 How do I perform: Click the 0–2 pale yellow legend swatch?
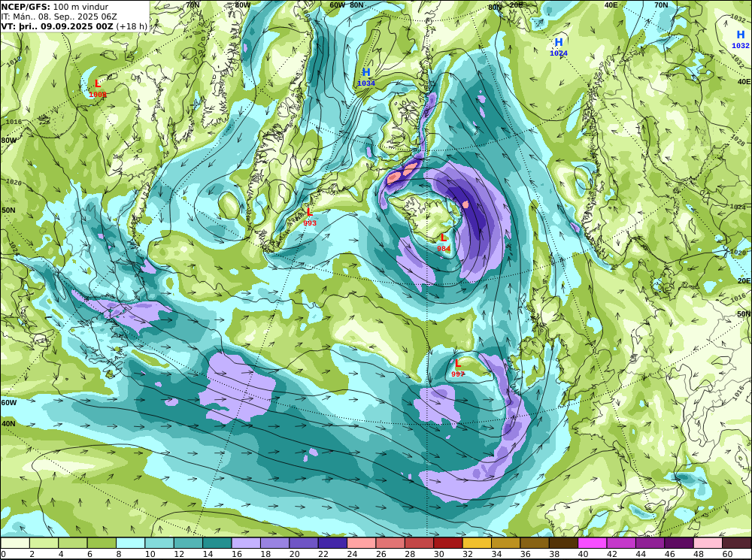[15, 543]
